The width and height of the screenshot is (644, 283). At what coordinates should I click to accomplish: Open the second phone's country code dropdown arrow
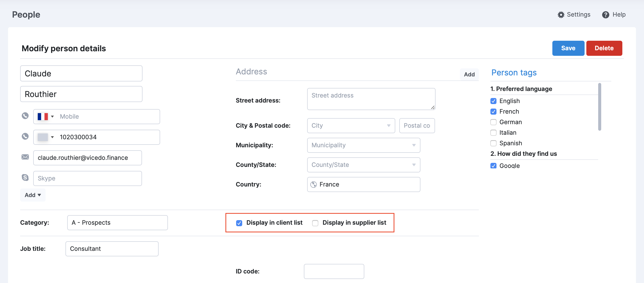(52, 137)
